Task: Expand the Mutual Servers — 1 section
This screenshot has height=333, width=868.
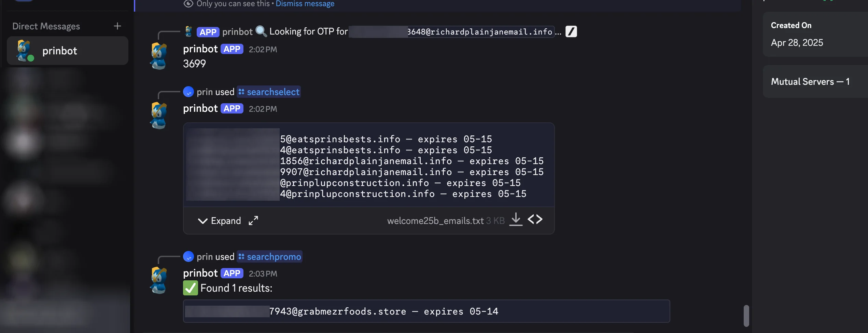Action: pyautogui.click(x=811, y=81)
